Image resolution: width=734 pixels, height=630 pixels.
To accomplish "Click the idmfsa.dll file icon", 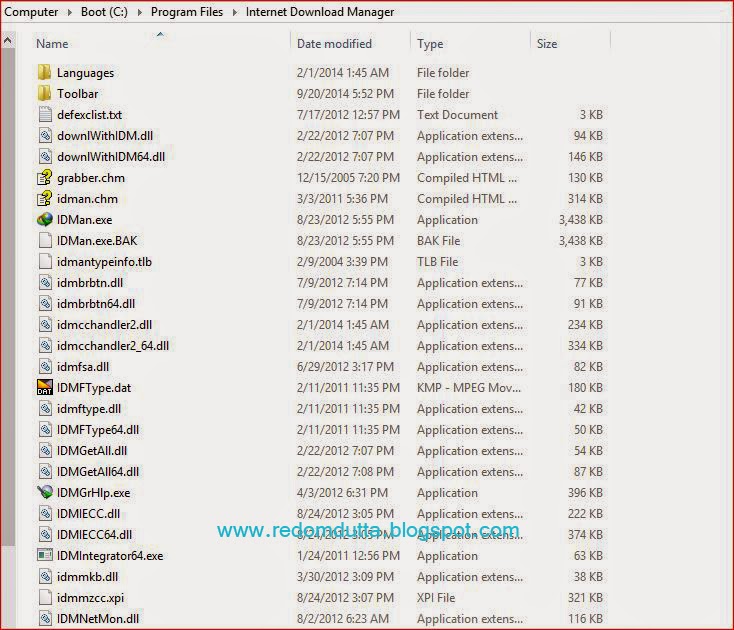I will (45, 367).
